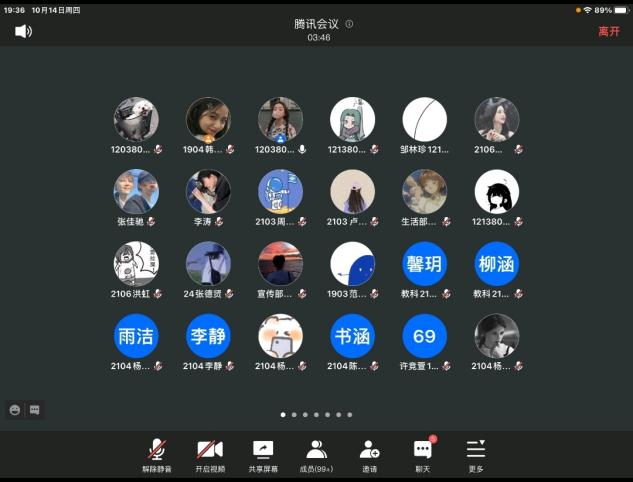This screenshot has height=482, width=633.
Task: Jump to the last page indicator dot
Action: tap(350, 414)
